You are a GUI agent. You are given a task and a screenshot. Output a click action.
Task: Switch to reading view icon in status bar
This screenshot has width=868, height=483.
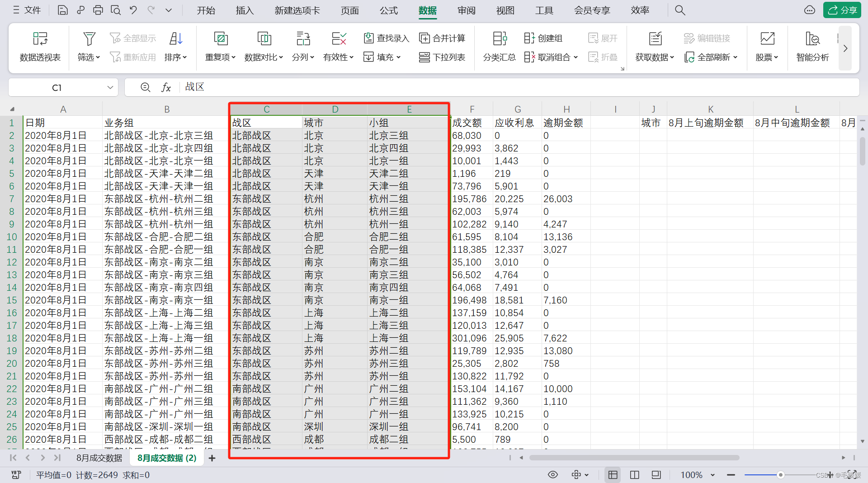click(656, 474)
